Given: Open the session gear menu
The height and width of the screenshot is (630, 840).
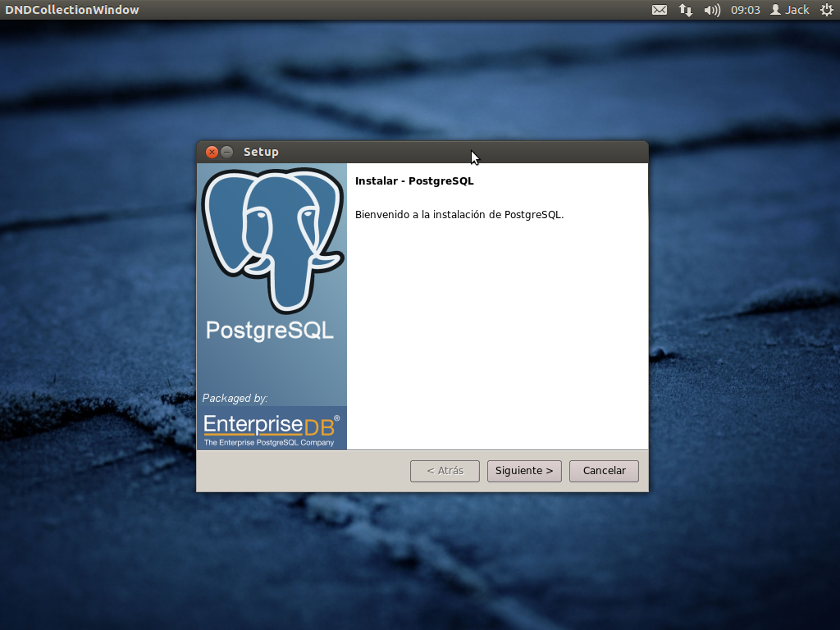Looking at the screenshot, I should coord(828,10).
